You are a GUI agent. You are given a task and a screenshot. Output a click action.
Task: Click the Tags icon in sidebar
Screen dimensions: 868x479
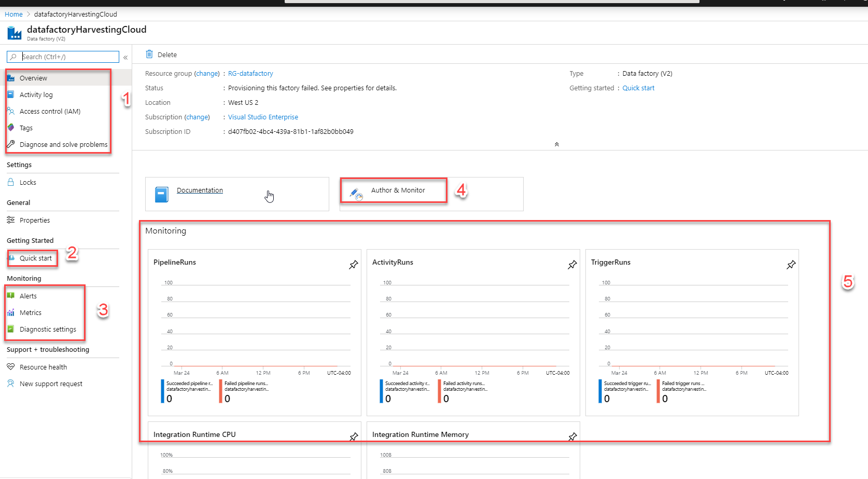[11, 128]
